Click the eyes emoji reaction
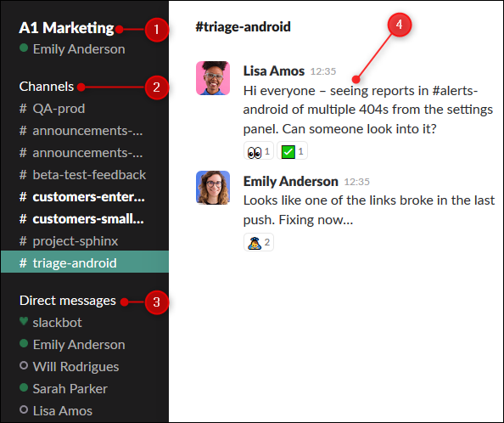The image size is (504, 423). (259, 151)
